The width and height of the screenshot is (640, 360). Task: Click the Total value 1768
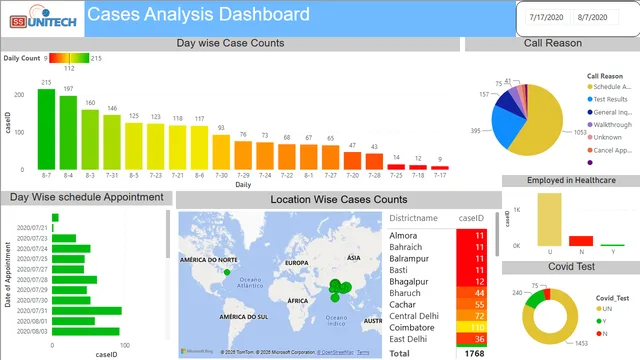[x=474, y=353]
